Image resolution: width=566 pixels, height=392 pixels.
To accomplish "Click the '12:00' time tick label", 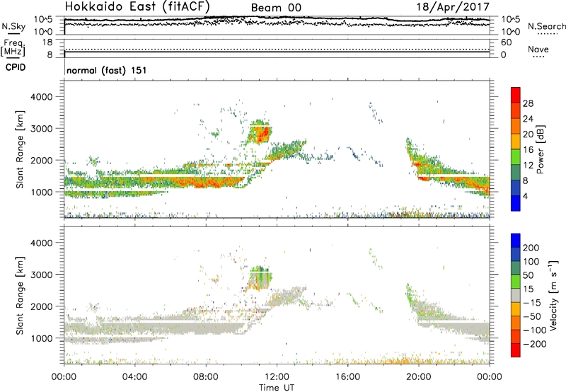I will 277,377.
